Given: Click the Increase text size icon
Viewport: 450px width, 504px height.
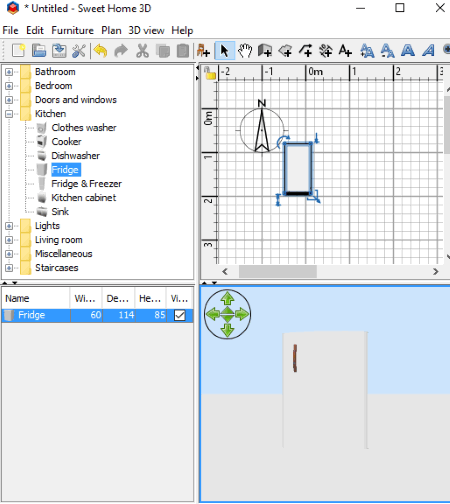Looking at the screenshot, I should click(367, 51).
